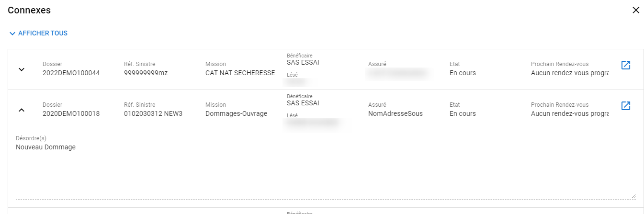Screen dimensions: 644x214
Task: Select the Dommages-Ouvrage mission text
Action: [x=236, y=114]
